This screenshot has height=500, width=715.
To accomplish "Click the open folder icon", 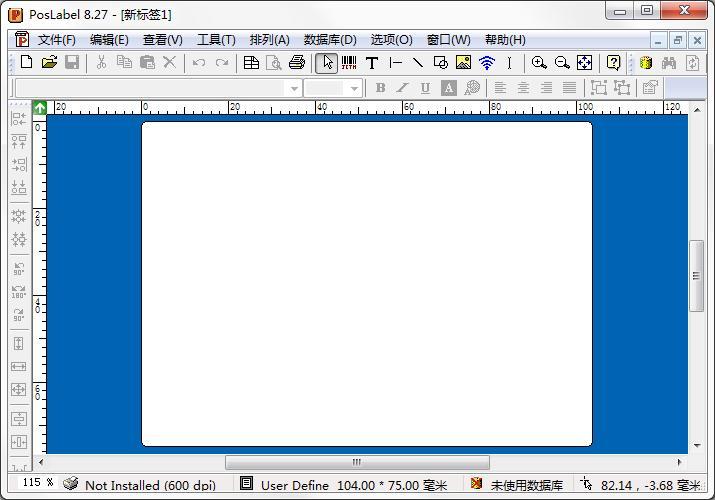I will (49, 62).
